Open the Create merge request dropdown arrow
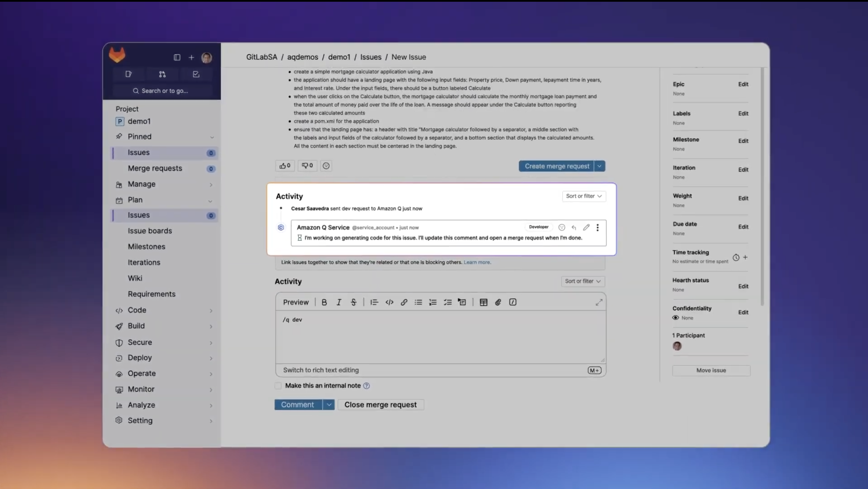 click(x=599, y=166)
